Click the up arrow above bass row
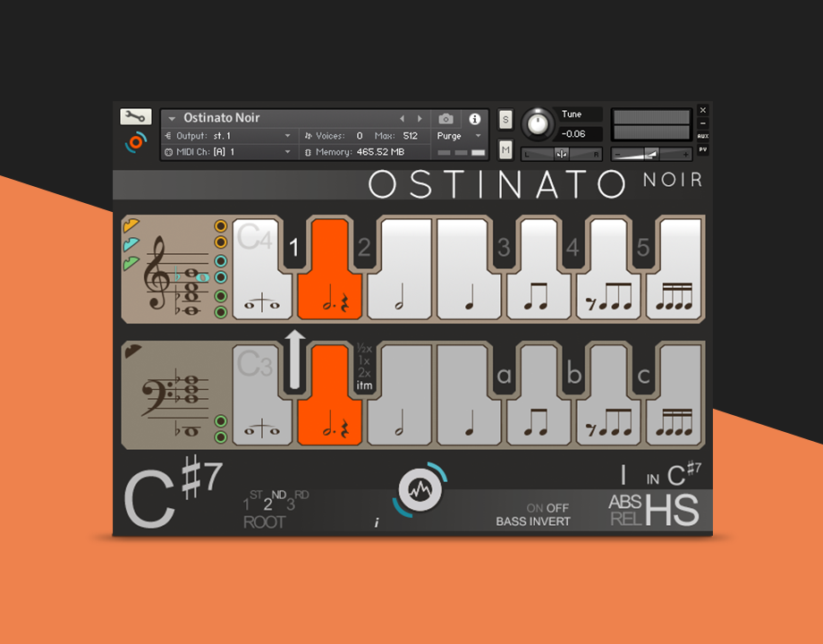823x644 pixels. coord(293,359)
